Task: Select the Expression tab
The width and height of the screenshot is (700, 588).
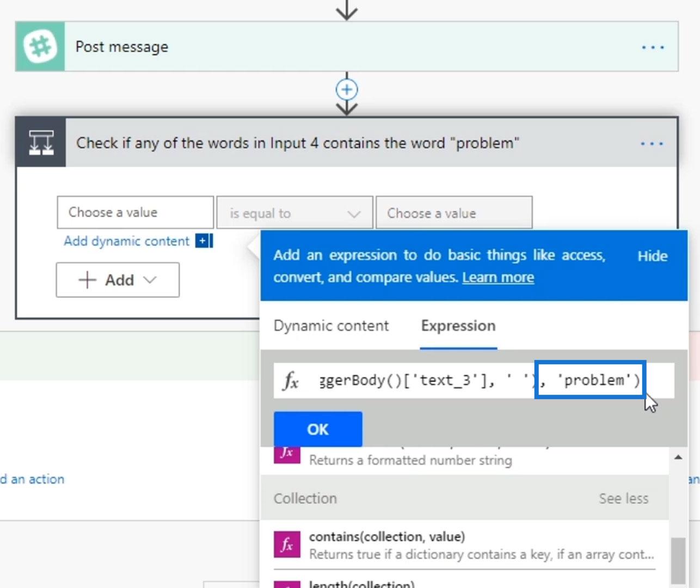Action: (458, 326)
